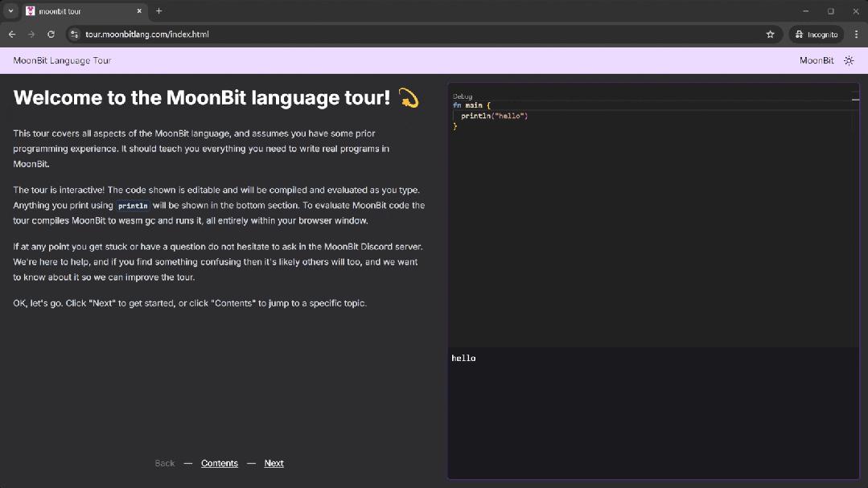The image size is (868, 488).
Task: Click the MoonBit link in the header
Action: point(816,59)
